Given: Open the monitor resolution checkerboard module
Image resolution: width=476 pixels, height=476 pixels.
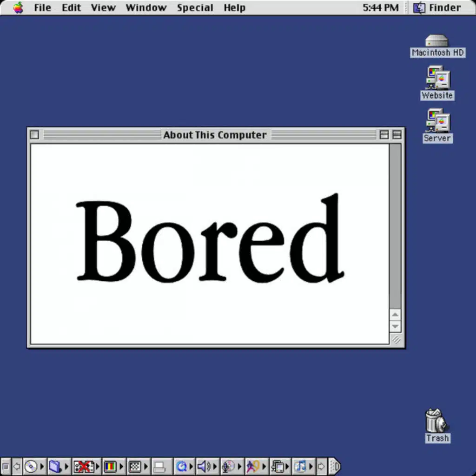Looking at the screenshot, I should 135,466.
